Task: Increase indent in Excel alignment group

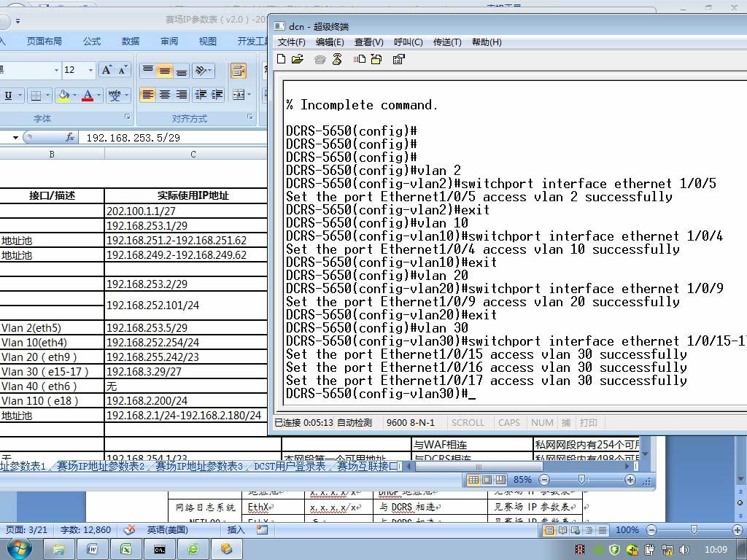Action: click(217, 94)
